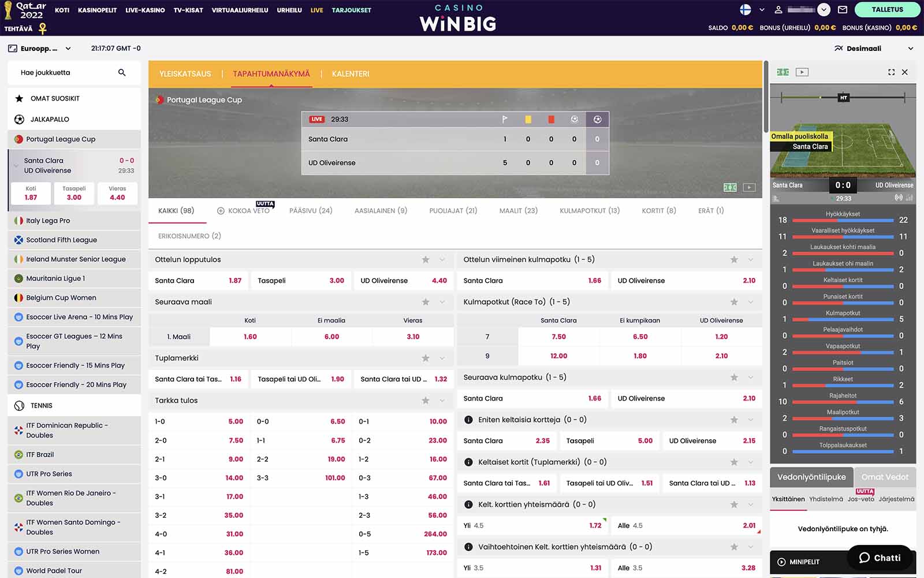Star the Seuraava kulmapotku market
Image resolution: width=924 pixels, height=578 pixels.
click(734, 377)
